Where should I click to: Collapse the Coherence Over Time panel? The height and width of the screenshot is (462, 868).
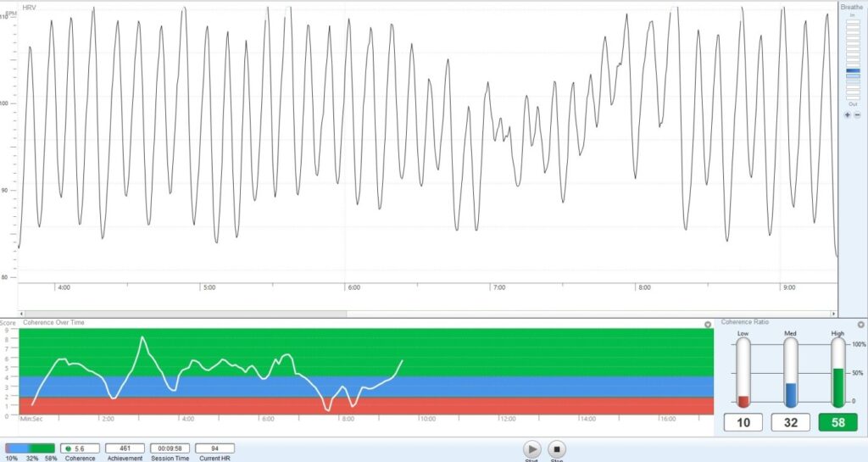[708, 325]
